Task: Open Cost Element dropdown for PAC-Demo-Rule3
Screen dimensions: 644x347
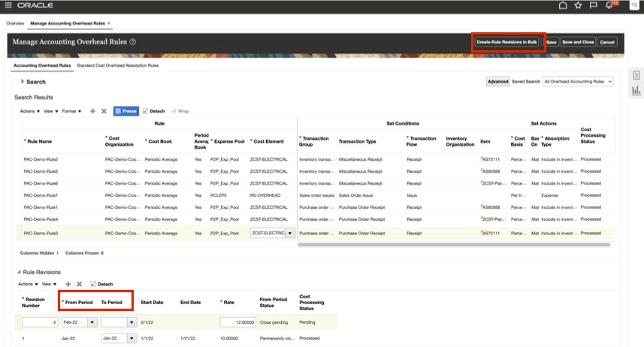Action: click(x=290, y=233)
